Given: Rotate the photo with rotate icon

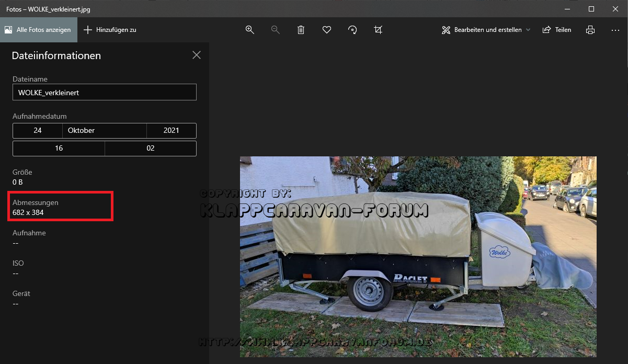Looking at the screenshot, I should coord(352,30).
